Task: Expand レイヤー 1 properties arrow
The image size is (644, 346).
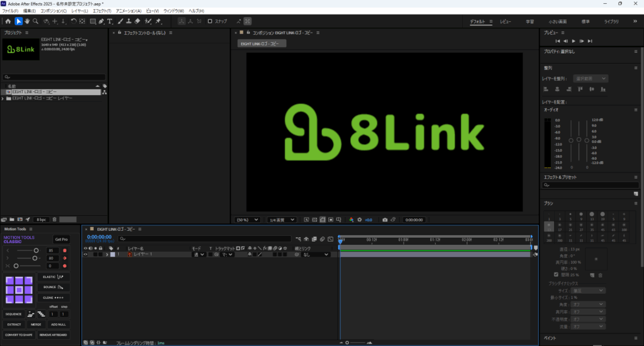Action: pyautogui.click(x=107, y=254)
